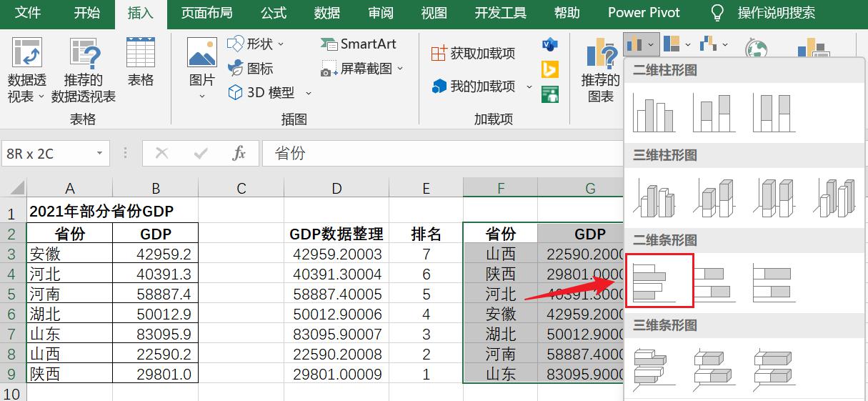Click the Pictures (图片) icon
Image resolution: width=868 pixels, height=401 pixels.
(x=202, y=53)
